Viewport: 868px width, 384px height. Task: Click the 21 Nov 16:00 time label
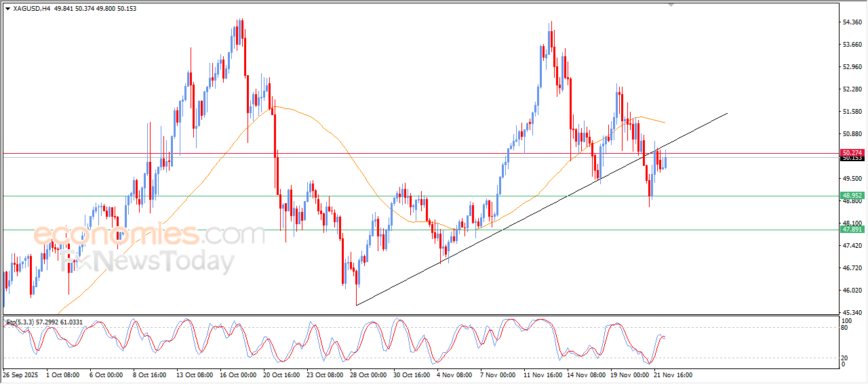(x=672, y=374)
